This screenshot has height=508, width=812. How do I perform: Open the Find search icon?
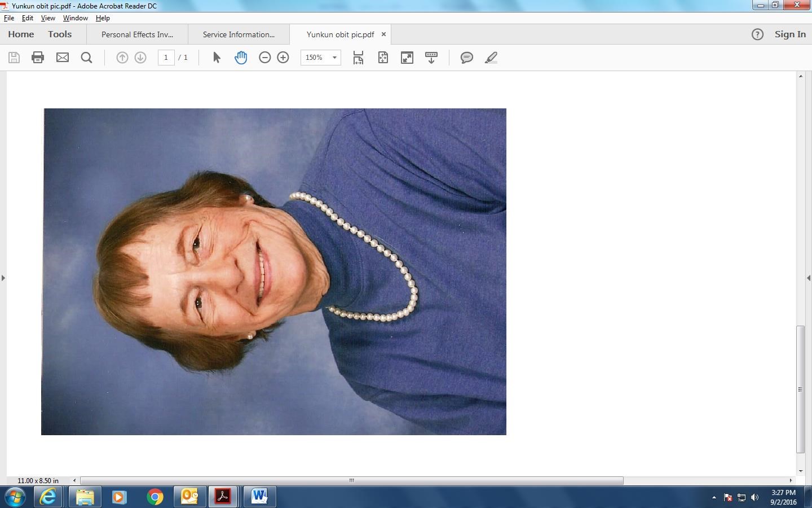pyautogui.click(x=86, y=57)
